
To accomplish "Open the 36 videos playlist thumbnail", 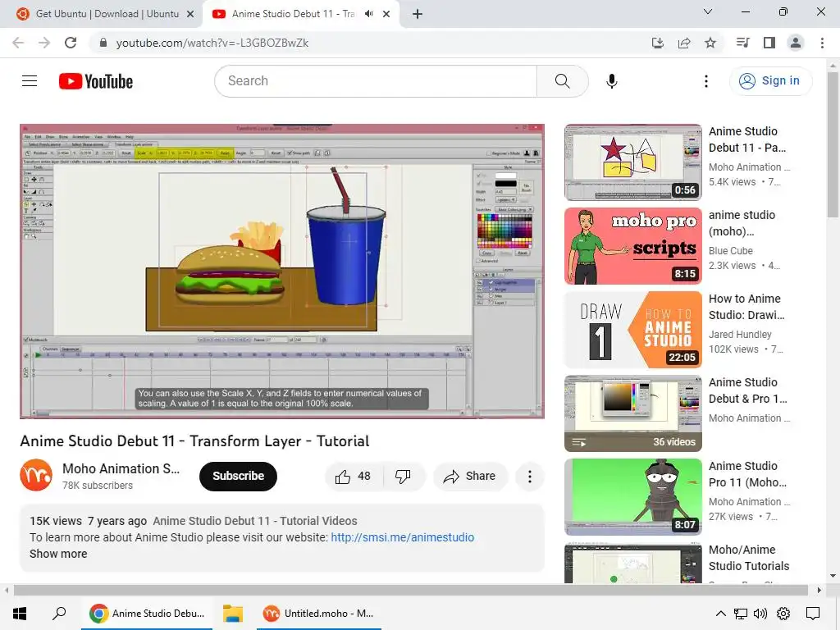I will coord(632,413).
